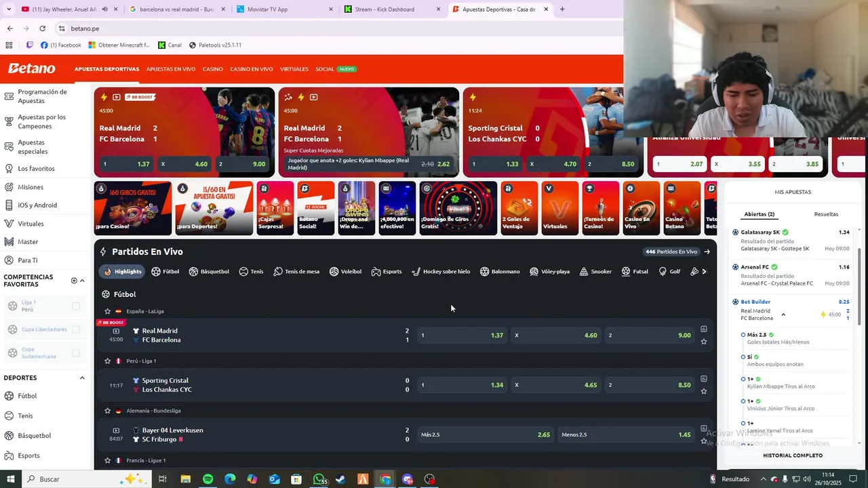Image resolution: width=868 pixels, height=488 pixels.
Task: Open the Virtuales top menu
Action: click(x=294, y=69)
